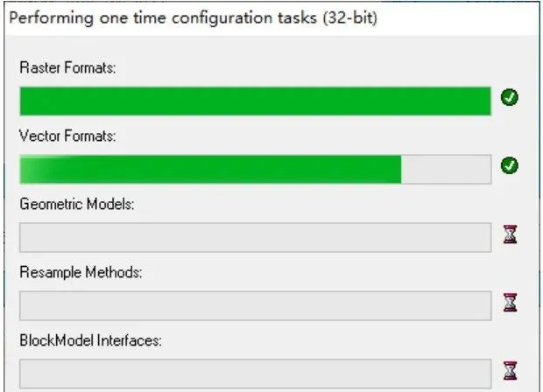Click the gray unfilled end of Vector Formats bar

click(447, 169)
